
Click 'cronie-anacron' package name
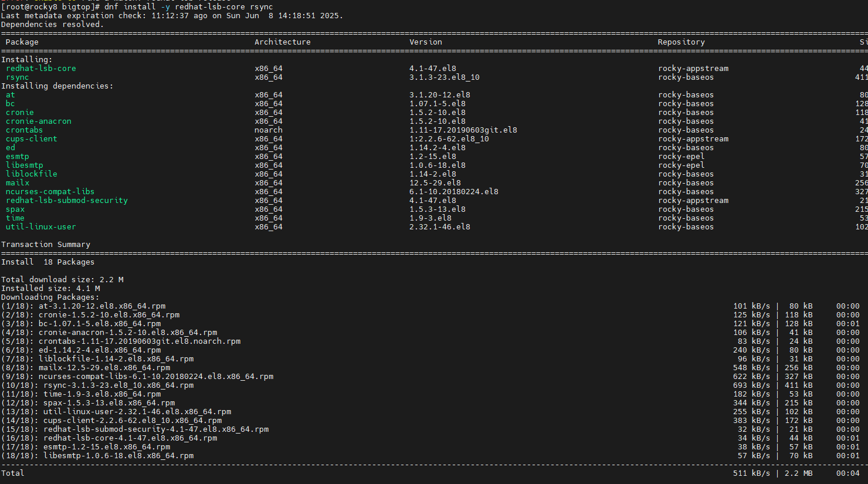pos(39,121)
